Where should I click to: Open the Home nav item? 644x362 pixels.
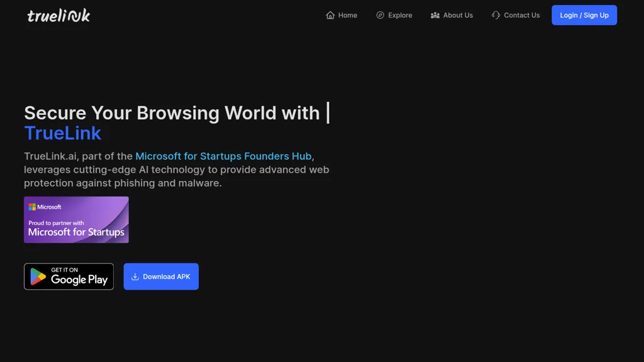tap(341, 15)
